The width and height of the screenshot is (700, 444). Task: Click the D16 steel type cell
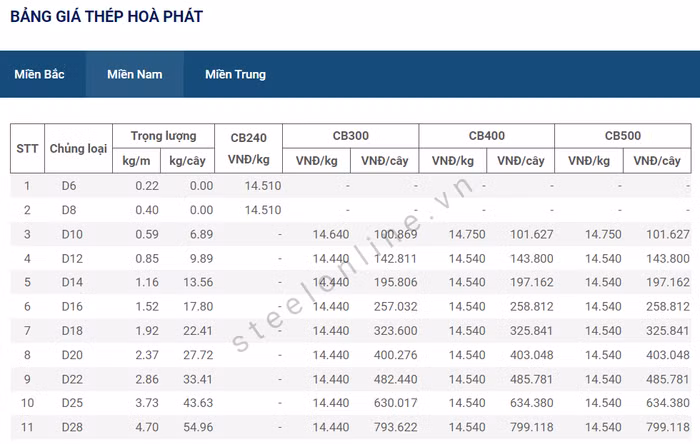[71, 306]
